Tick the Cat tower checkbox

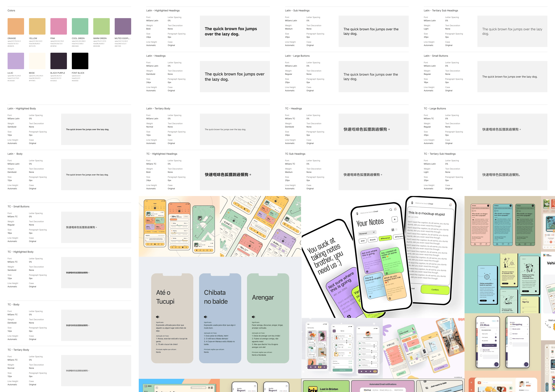tap(511, 334)
